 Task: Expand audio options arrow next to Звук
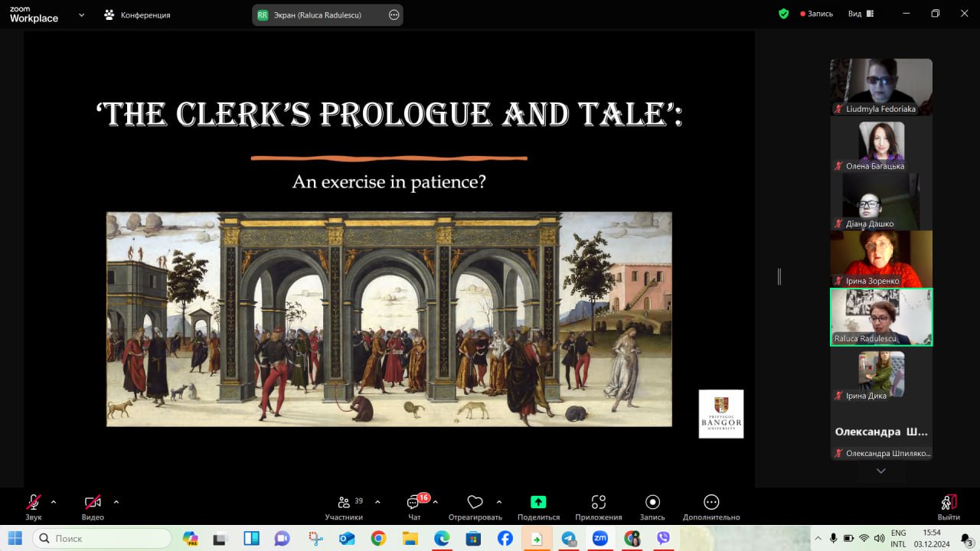pyautogui.click(x=54, y=502)
